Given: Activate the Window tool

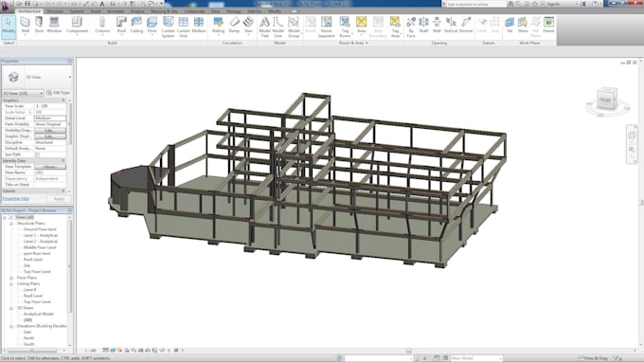Looking at the screenshot, I should click(x=54, y=25).
